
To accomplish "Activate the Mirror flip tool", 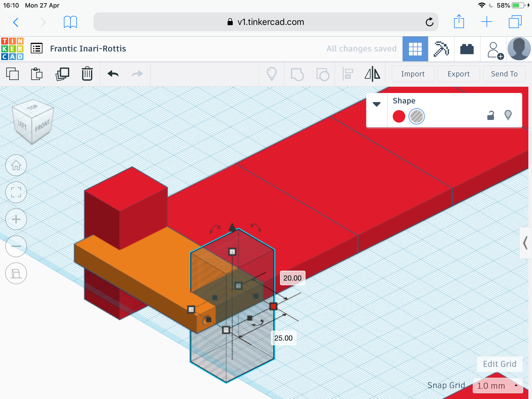I will click(x=373, y=74).
